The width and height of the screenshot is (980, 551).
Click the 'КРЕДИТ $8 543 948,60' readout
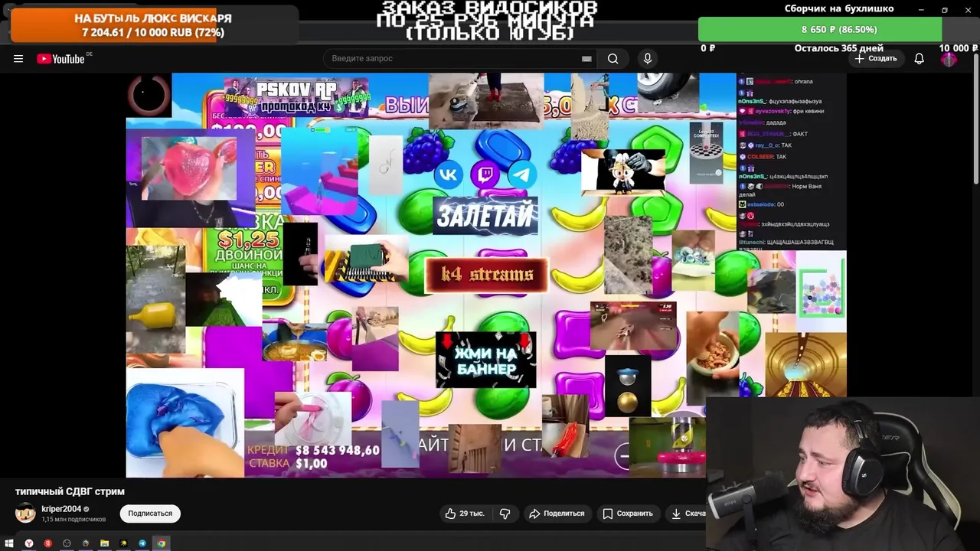pyautogui.click(x=313, y=451)
